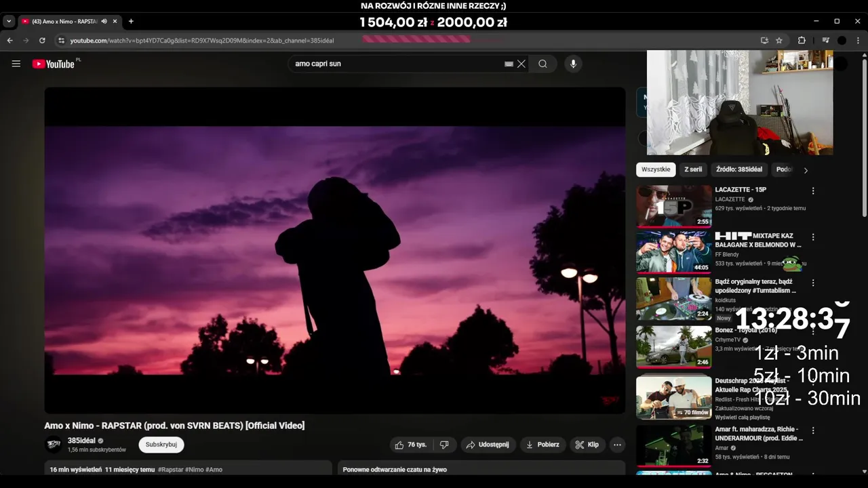Open more actions menu under video
Screen dimensions: 868x488
[x=617, y=445]
